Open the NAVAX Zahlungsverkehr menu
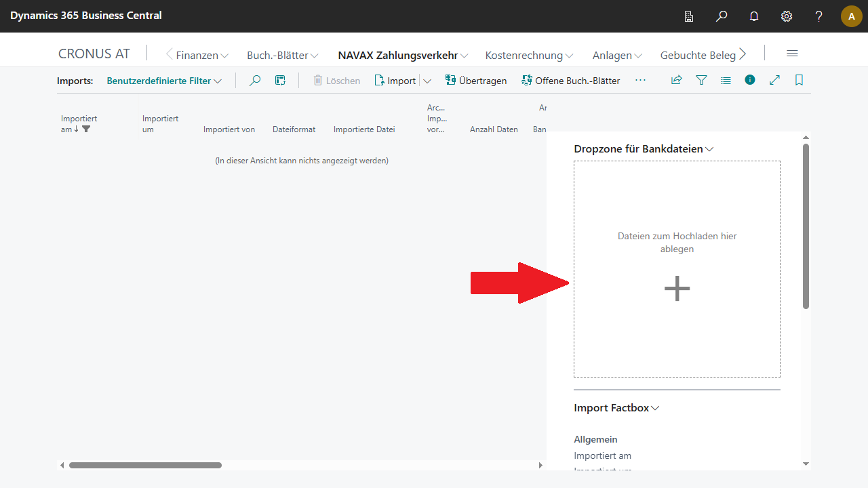868x488 pixels. click(x=403, y=56)
